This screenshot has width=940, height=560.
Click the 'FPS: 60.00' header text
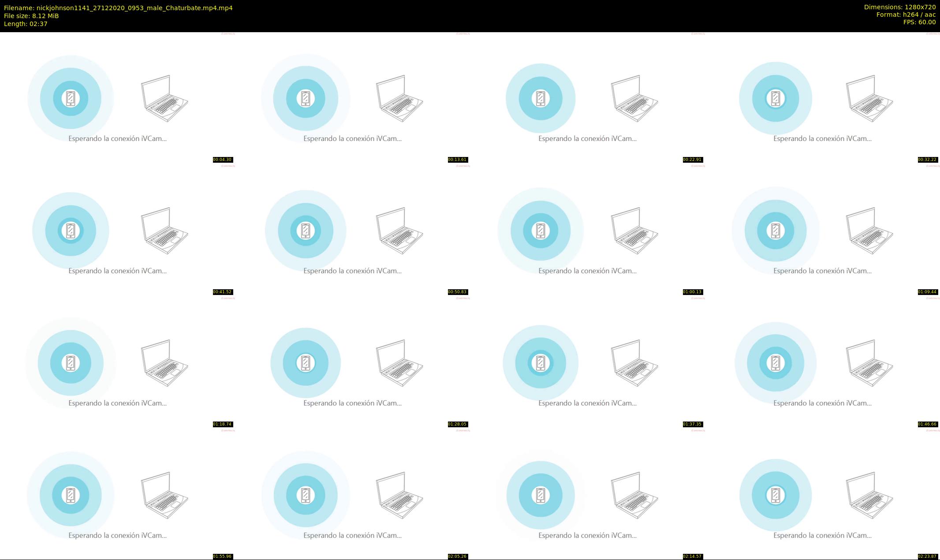pos(919,22)
